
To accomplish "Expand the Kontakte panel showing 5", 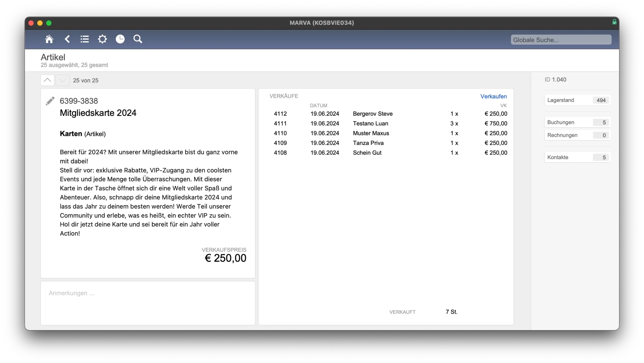I will tap(577, 157).
